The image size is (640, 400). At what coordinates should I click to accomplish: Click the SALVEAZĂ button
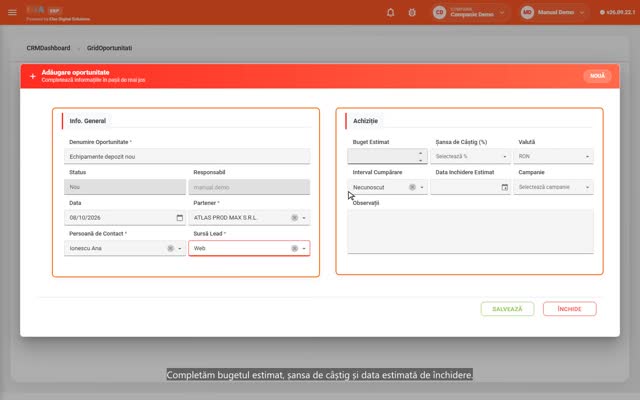coord(507,309)
